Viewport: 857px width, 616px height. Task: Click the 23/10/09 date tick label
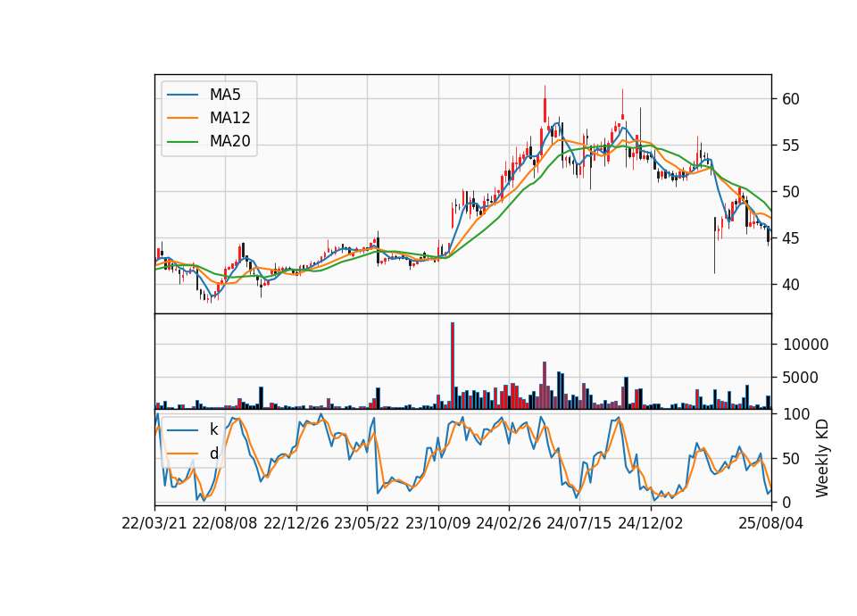click(437, 523)
